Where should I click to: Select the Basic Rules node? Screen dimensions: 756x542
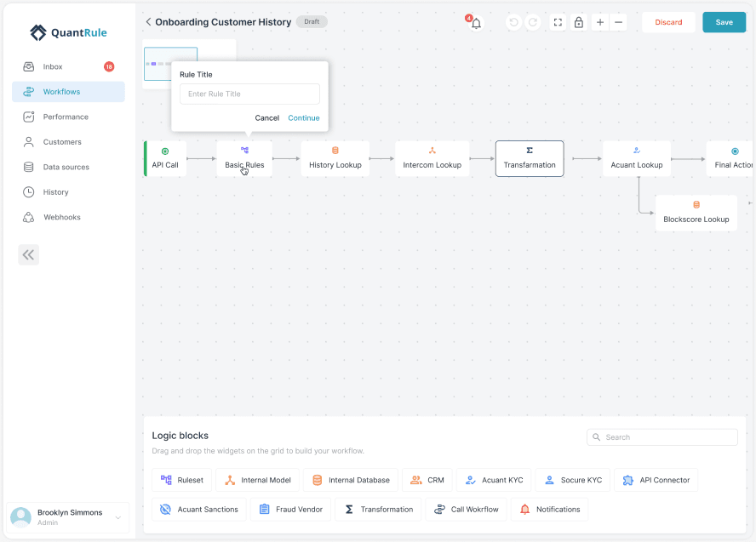coord(244,158)
